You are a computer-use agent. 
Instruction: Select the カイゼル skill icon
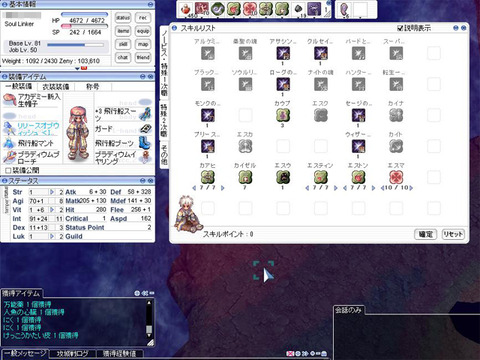(245, 177)
